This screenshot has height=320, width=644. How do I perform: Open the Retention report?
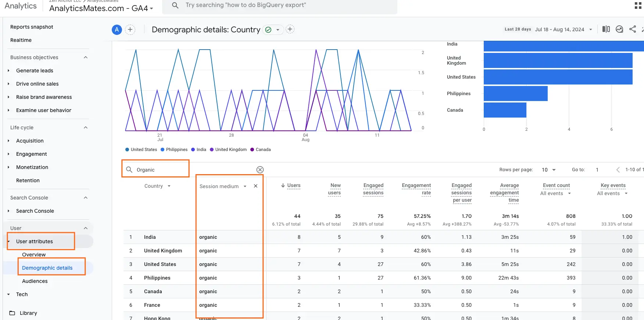[x=28, y=180]
